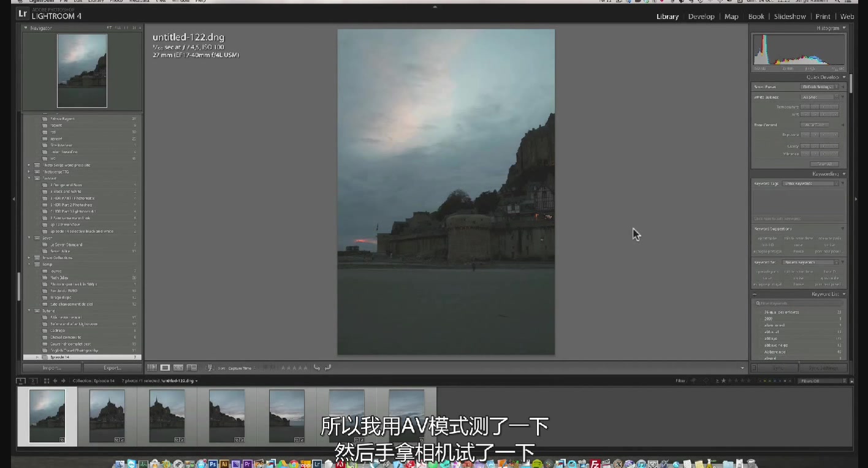This screenshot has width=868, height=468.
Task: Click the Sync Settings button
Action: pyautogui.click(x=824, y=368)
